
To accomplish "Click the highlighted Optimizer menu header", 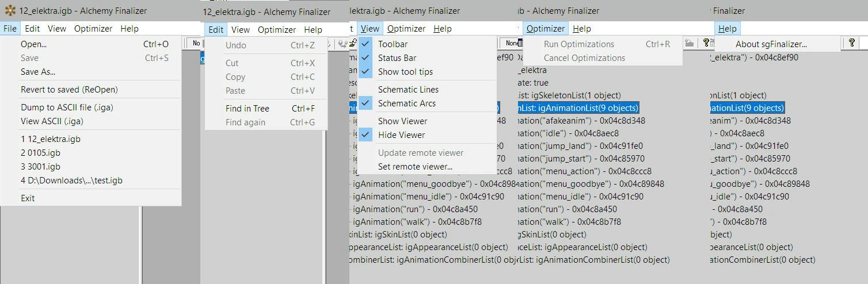I will click(x=546, y=28).
